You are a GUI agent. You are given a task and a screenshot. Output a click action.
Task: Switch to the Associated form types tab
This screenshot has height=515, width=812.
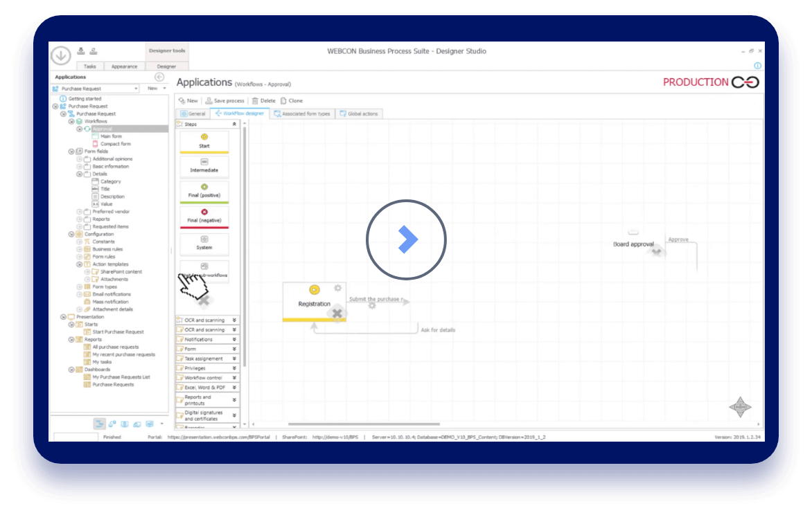(x=301, y=114)
